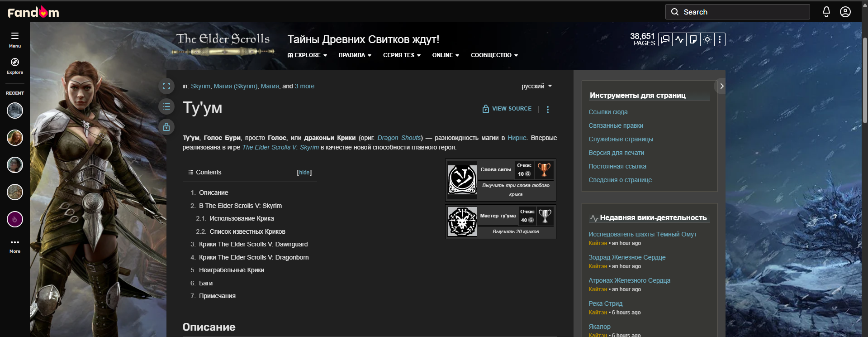Open The Elder Scrolls V: Skyrim article link
This screenshot has height=337, width=868.
click(x=280, y=147)
